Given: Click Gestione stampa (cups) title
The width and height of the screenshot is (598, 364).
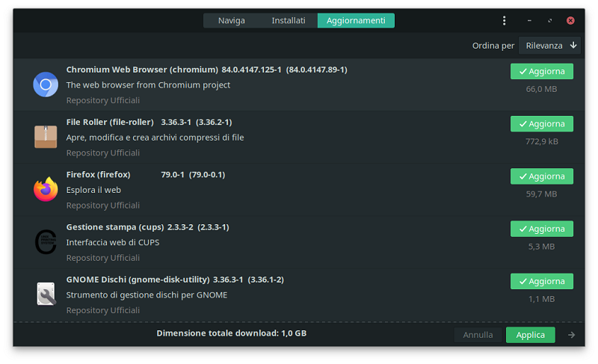Looking at the screenshot, I should (x=115, y=227).
